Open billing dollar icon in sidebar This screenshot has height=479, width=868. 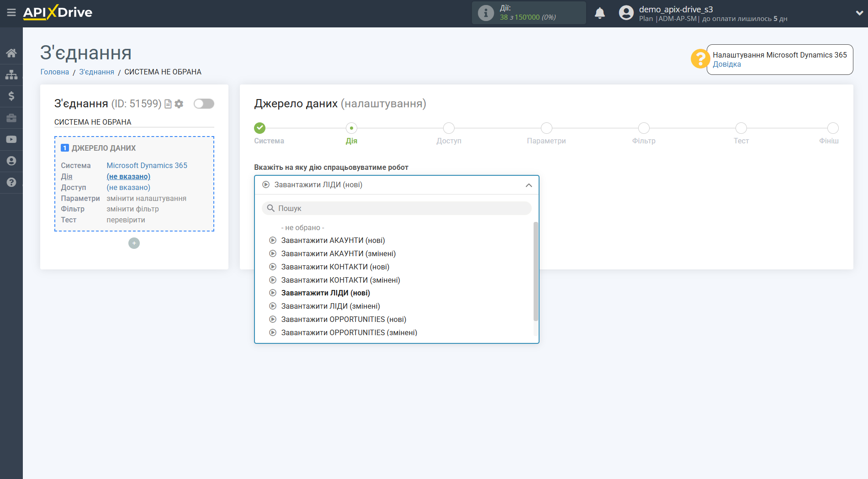coord(11,96)
